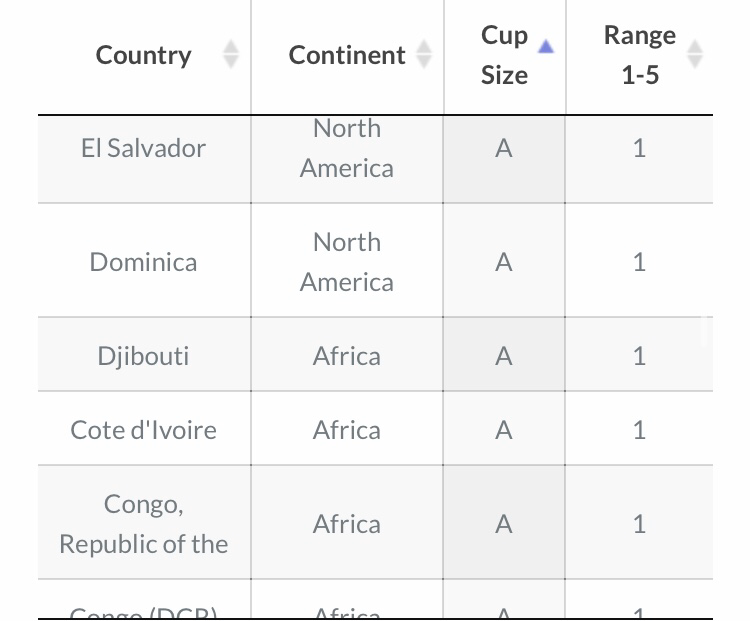The image size is (750, 621).
Task: Click North America continent in Dominica row
Action: 347,262
